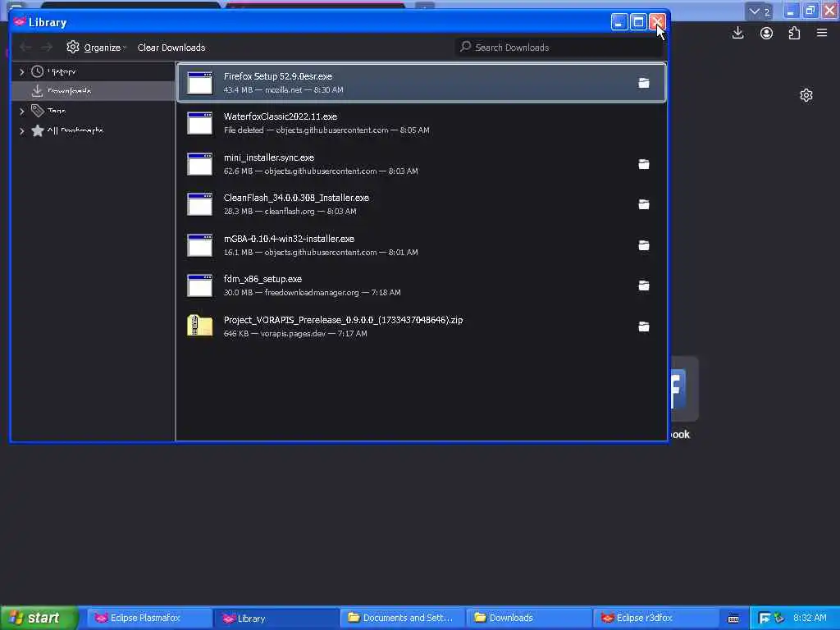840x630 pixels.
Task: Click the All Bookmarks star icon
Action: click(x=37, y=130)
